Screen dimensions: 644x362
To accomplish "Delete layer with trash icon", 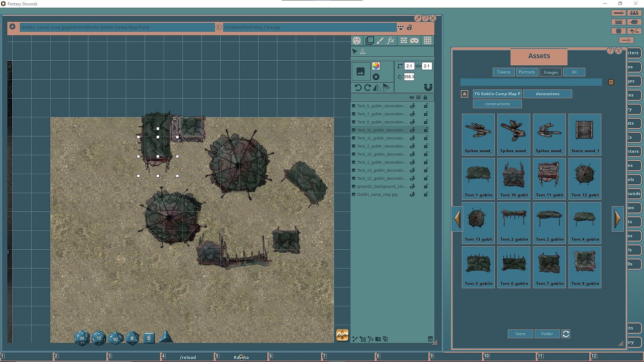I will (x=430, y=339).
